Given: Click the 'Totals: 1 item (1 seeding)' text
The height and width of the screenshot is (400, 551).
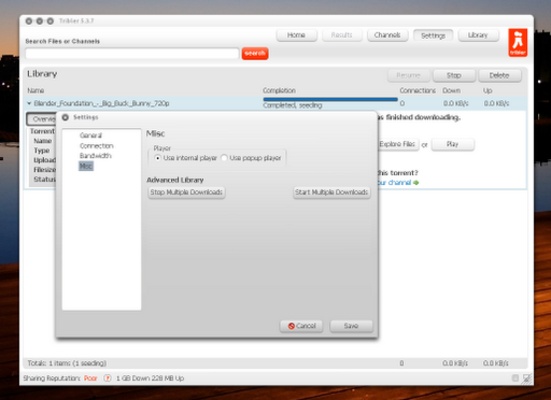Looking at the screenshot, I should point(67,363).
